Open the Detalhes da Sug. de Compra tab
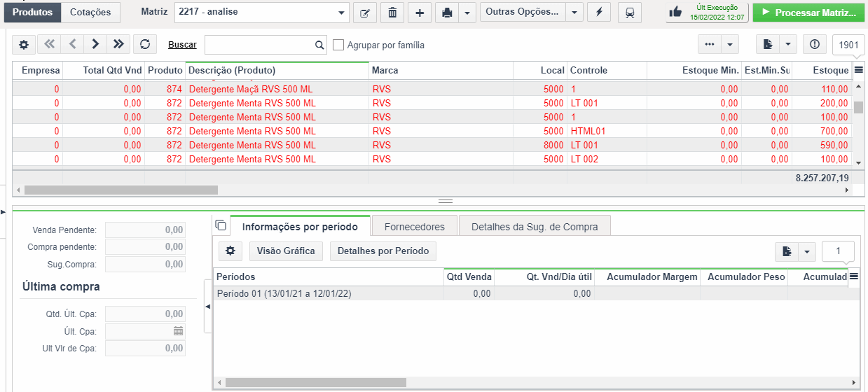Image resolution: width=868 pixels, height=392 pixels. click(535, 227)
